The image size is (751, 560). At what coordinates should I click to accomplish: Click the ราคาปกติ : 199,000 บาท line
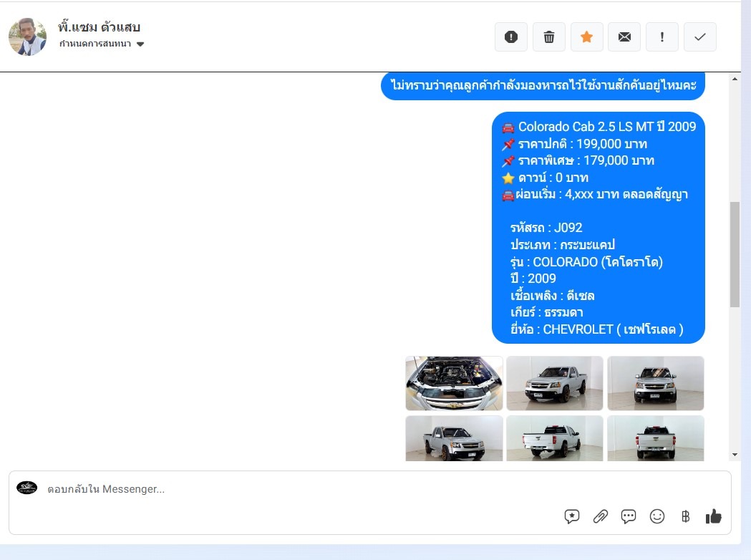click(x=574, y=144)
